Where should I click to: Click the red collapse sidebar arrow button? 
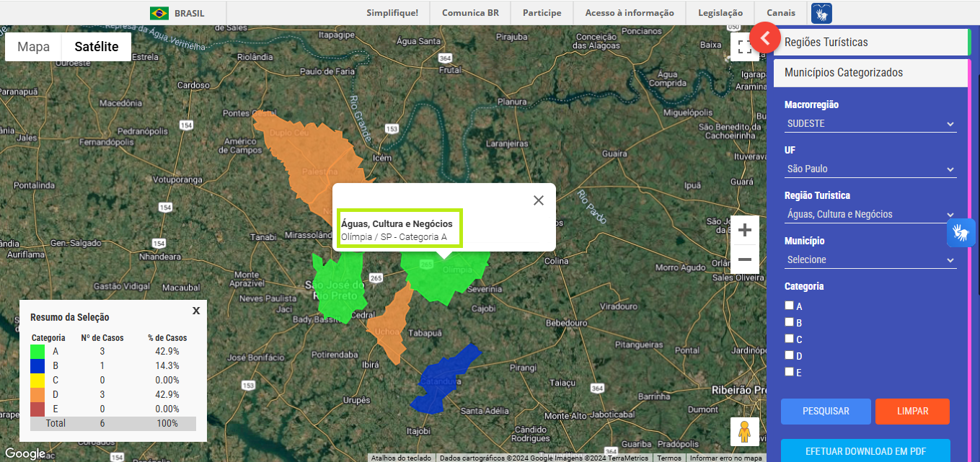pyautogui.click(x=765, y=37)
